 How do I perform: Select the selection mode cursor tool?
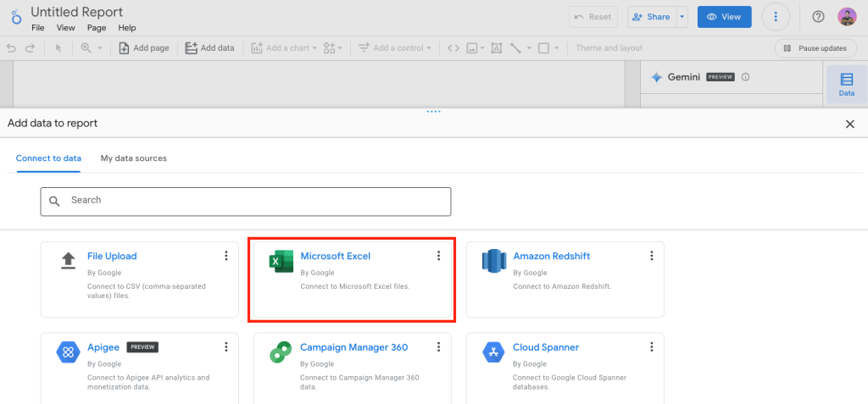58,48
